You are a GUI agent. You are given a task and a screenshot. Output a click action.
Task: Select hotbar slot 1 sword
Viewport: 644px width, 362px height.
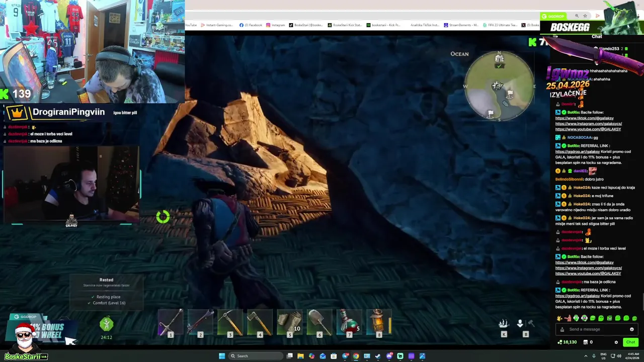point(170,323)
